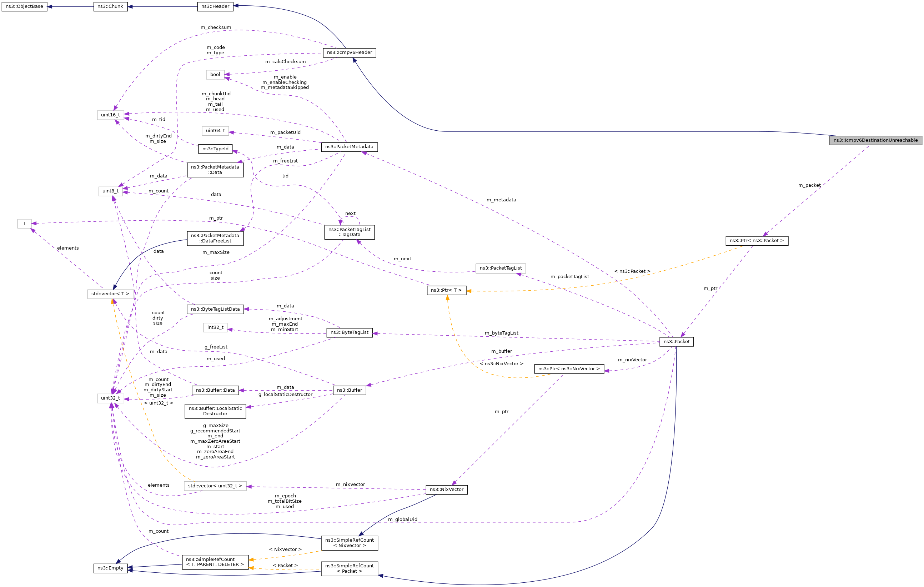Click the m_metadata edge label
This screenshot has width=924, height=587.
tap(502, 200)
